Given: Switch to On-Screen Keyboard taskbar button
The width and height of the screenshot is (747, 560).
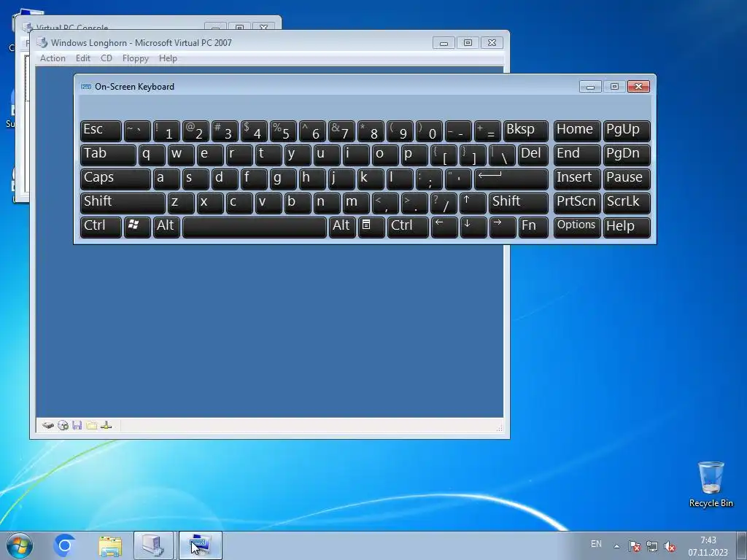Looking at the screenshot, I should 200,545.
